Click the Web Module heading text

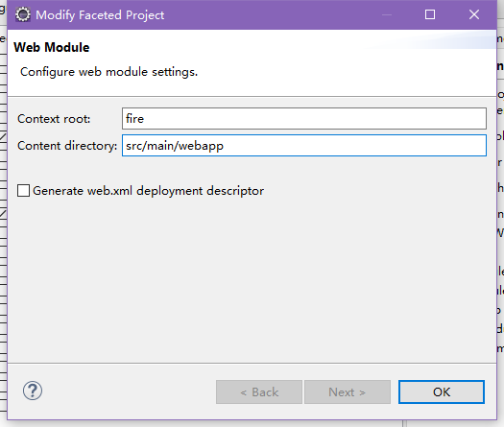[52, 48]
